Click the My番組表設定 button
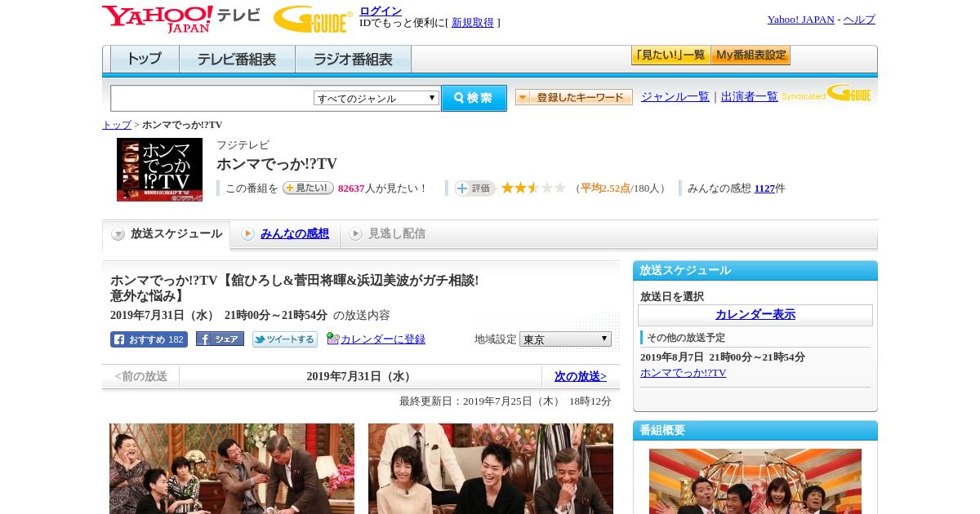This screenshot has height=514, width=980. pos(751,55)
